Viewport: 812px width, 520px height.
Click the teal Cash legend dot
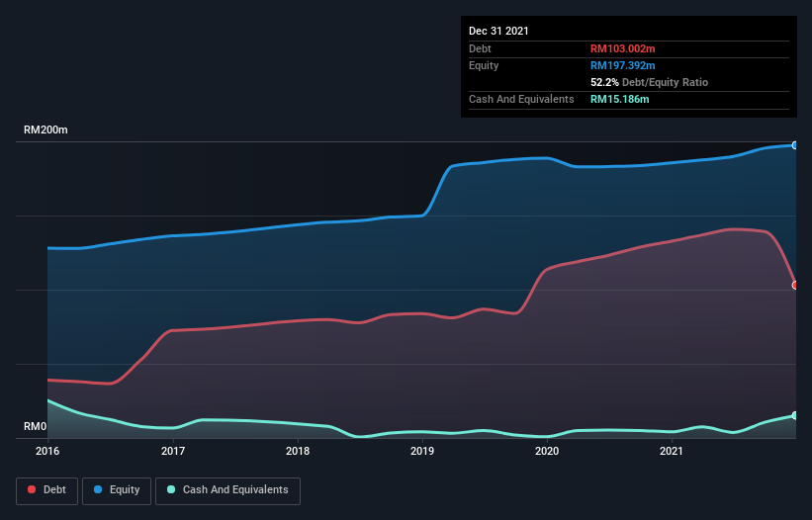[x=171, y=489]
